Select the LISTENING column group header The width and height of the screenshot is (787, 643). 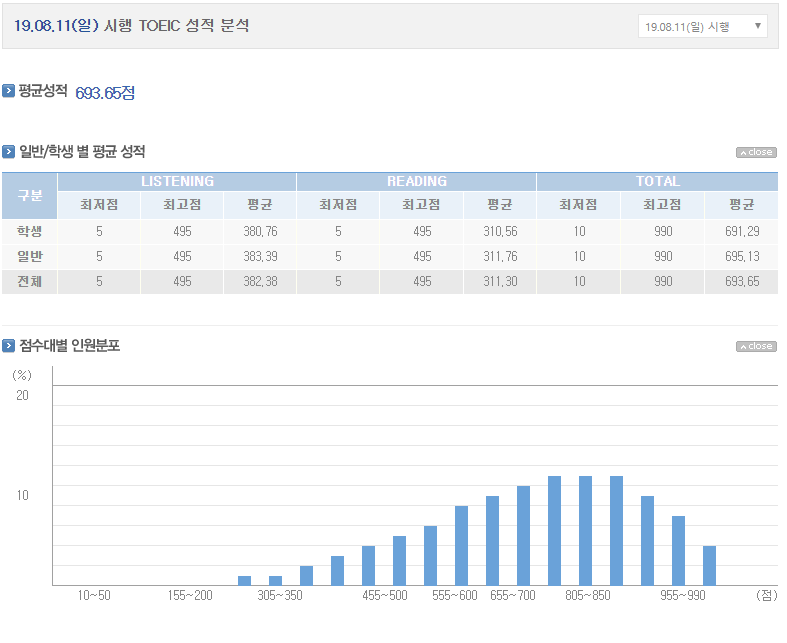tap(177, 181)
